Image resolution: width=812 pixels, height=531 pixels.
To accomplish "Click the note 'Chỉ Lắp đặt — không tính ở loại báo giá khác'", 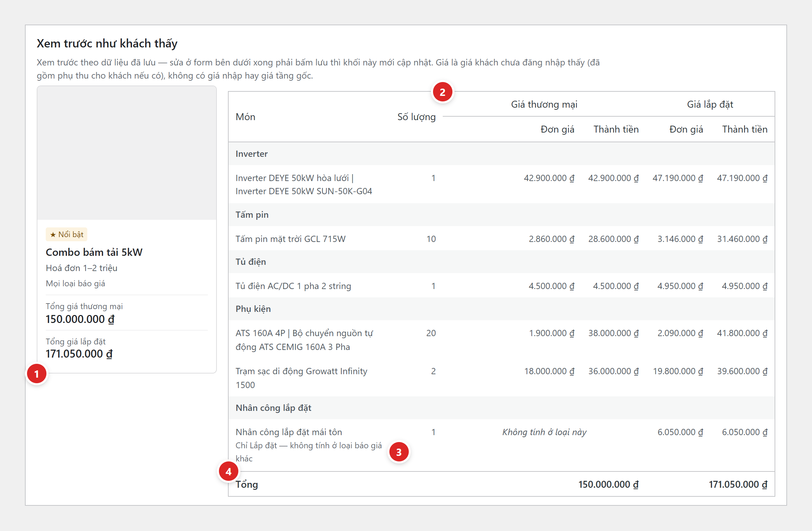I will (x=309, y=452).
